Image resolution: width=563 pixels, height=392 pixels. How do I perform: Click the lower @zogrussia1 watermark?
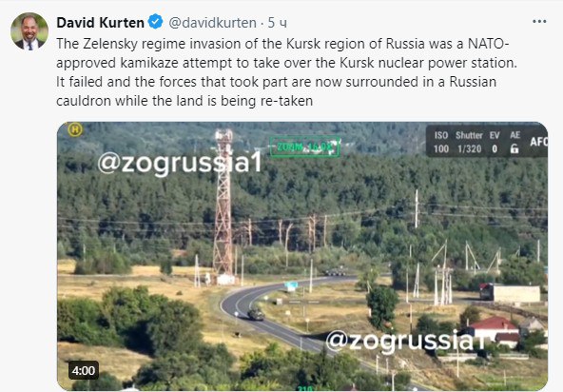(405, 341)
